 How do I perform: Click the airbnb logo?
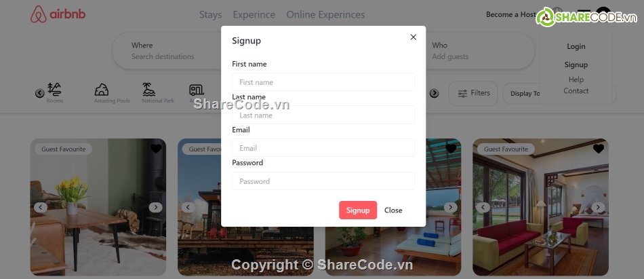tap(58, 14)
